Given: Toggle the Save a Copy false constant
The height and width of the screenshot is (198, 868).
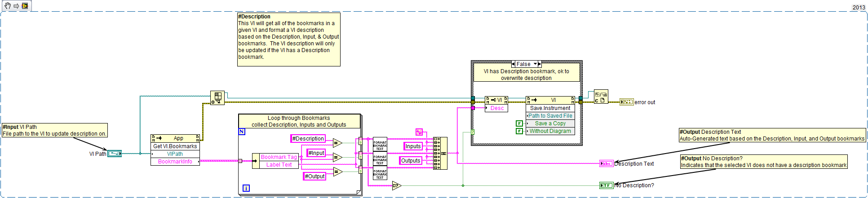Looking at the screenshot, I should 519,123.
